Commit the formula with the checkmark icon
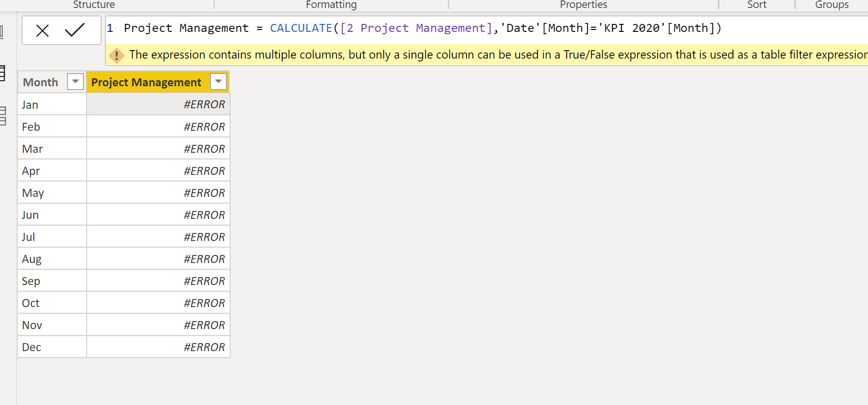 pos(75,30)
